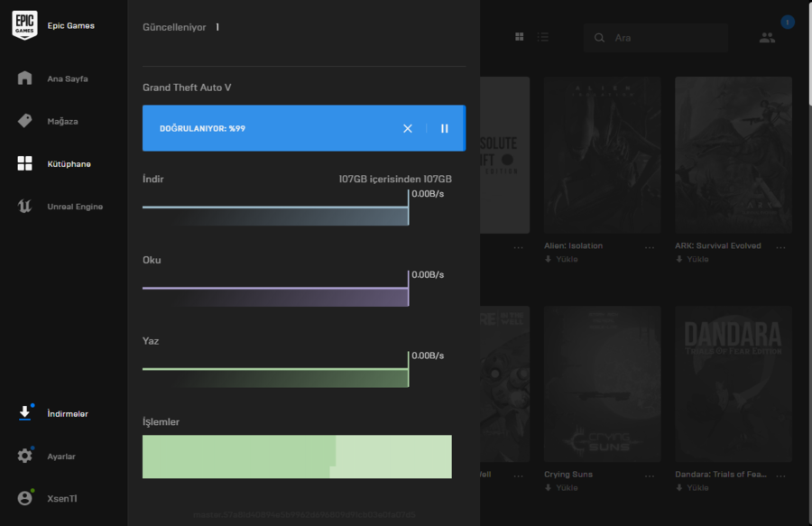Screen dimensions: 812x526
Task: Open Crying Suns options menu
Action: coord(650,475)
